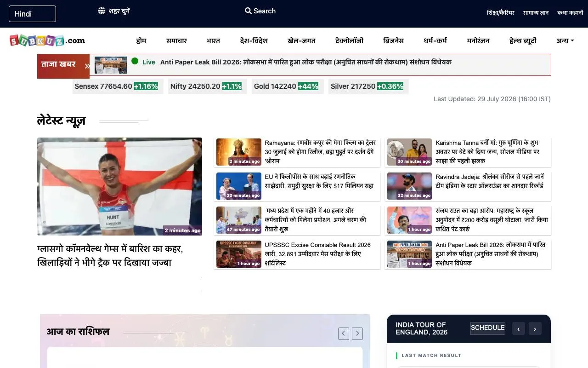The width and height of the screenshot is (588, 368).
Task: Go to next राशिफल slide arrow
Action: (357, 333)
